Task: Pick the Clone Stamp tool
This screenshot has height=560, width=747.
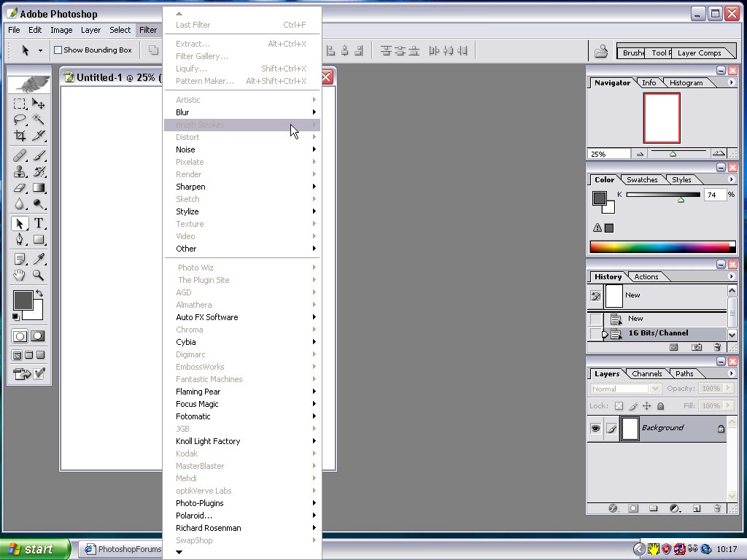Action: click(x=20, y=172)
